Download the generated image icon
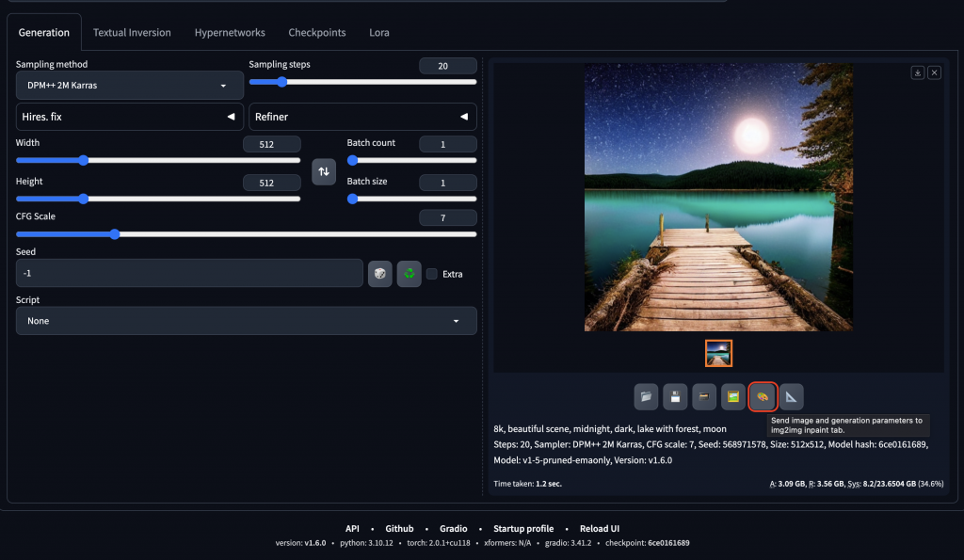Viewport: 964px width, 560px height. (x=917, y=72)
